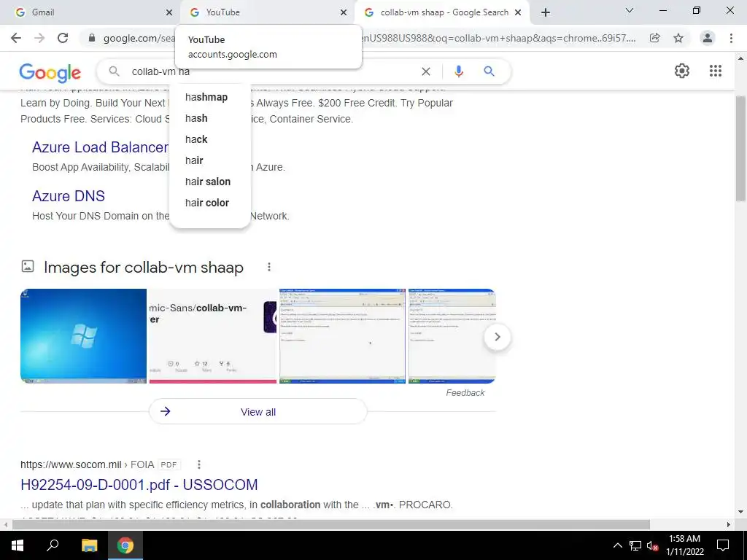View site info via the padlock icon
Image resolution: width=747 pixels, height=560 pixels.
click(92, 38)
